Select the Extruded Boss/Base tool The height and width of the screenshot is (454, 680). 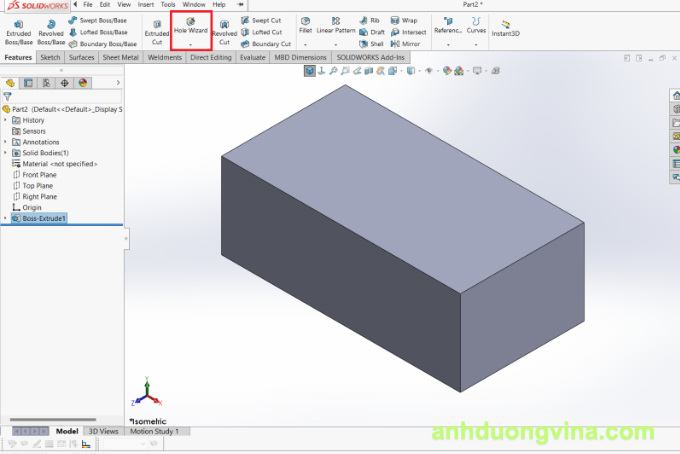[18, 31]
